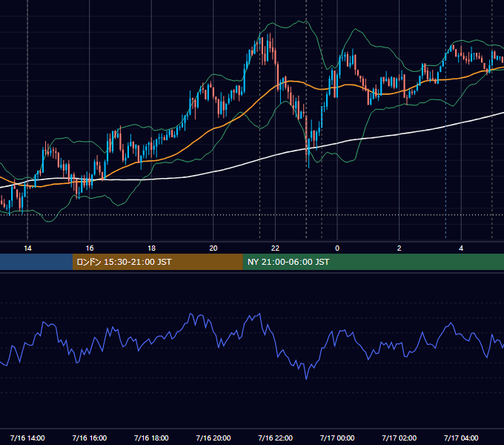Click the 18 hour axis label
Screen dimensions: 504x445
151,248
